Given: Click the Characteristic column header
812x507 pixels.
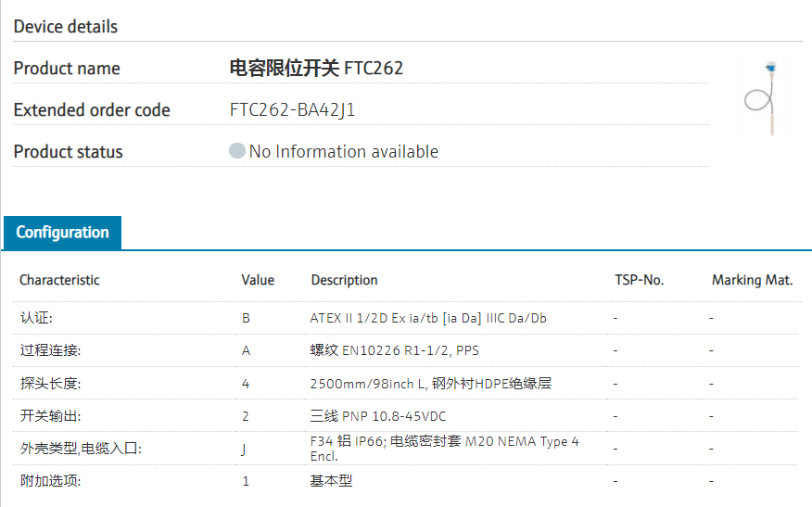Looking at the screenshot, I should (59, 280).
